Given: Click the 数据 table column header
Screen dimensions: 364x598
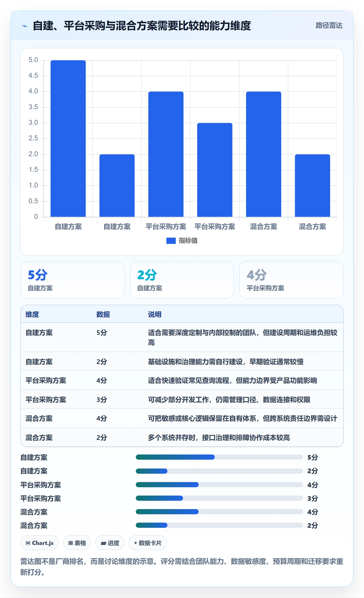Looking at the screenshot, I should [103, 314].
